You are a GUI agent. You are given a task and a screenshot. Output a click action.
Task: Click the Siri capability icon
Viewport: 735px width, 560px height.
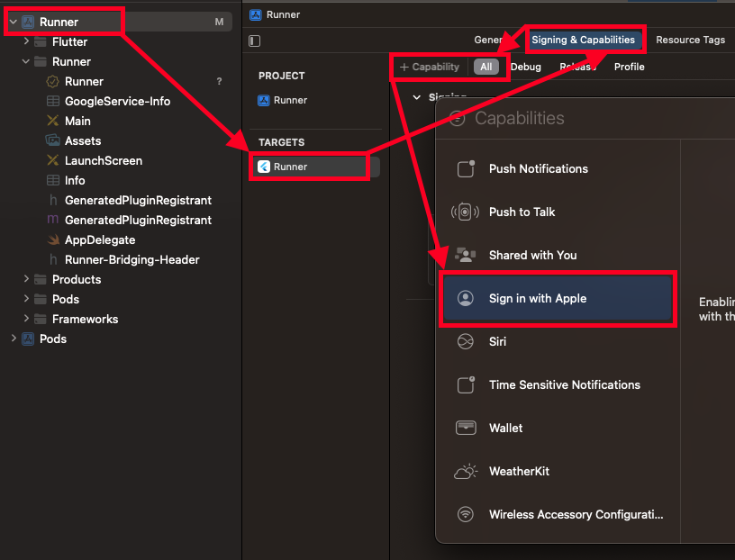(x=466, y=341)
